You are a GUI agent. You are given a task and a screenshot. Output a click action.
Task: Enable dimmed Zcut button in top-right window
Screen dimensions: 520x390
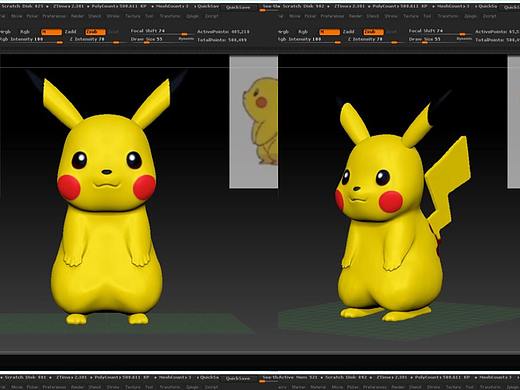point(392,32)
